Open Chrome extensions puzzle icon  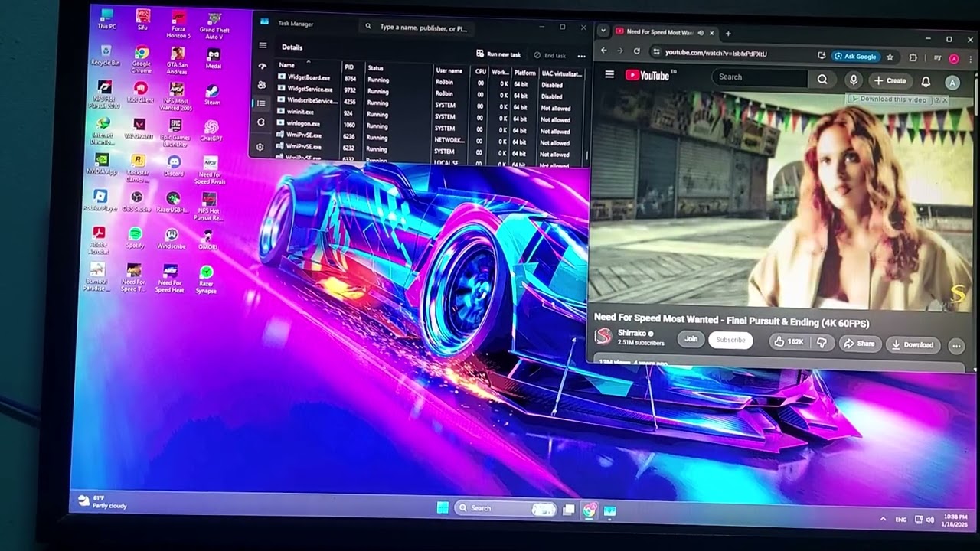tap(913, 57)
